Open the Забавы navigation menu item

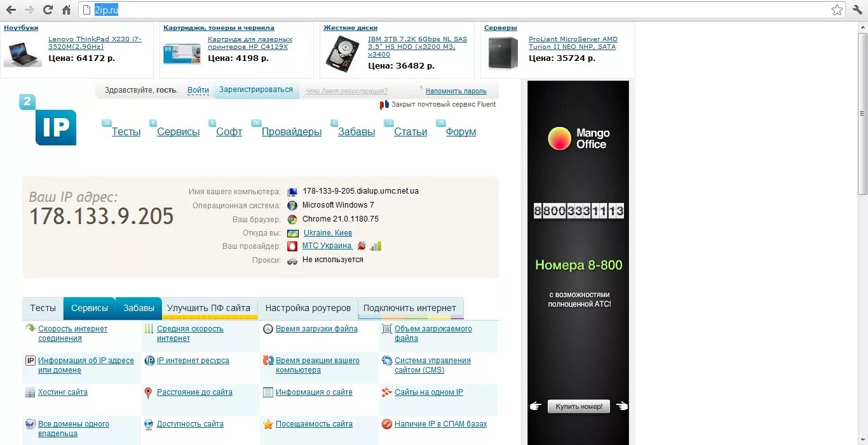356,132
